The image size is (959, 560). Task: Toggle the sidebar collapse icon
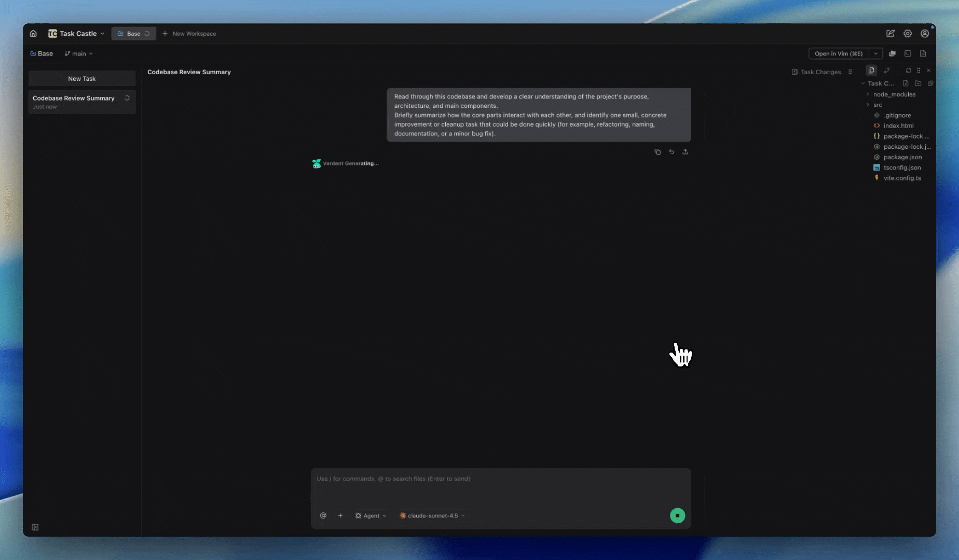[35, 527]
